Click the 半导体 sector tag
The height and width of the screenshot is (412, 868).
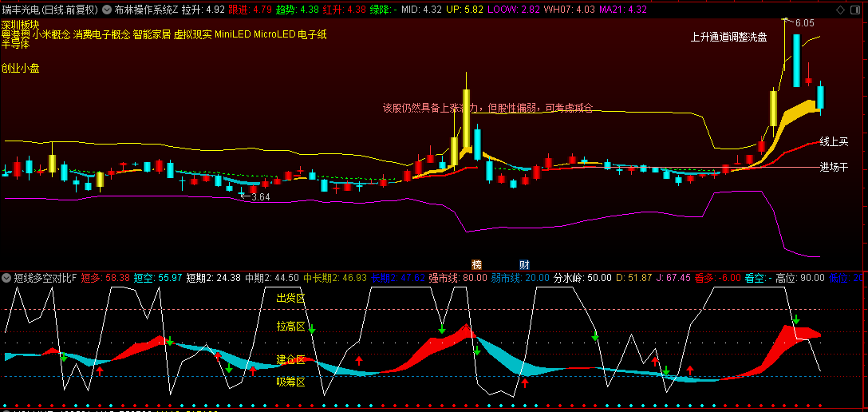pyautogui.click(x=15, y=44)
